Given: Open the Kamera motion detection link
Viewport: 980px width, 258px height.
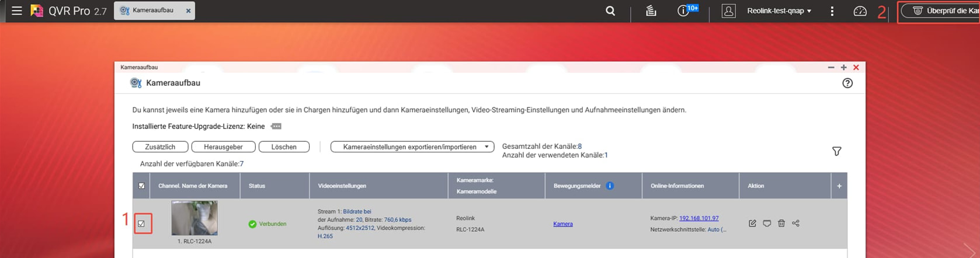Looking at the screenshot, I should click(x=563, y=224).
